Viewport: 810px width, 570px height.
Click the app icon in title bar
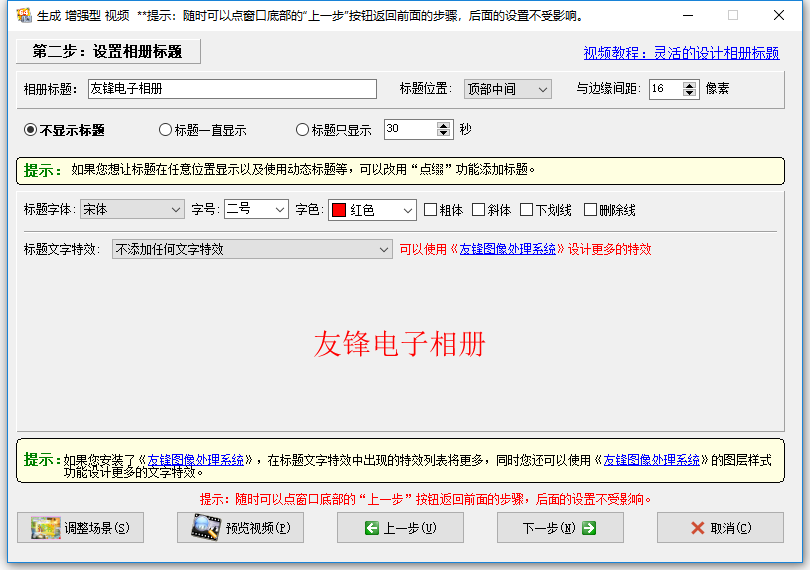point(24,15)
